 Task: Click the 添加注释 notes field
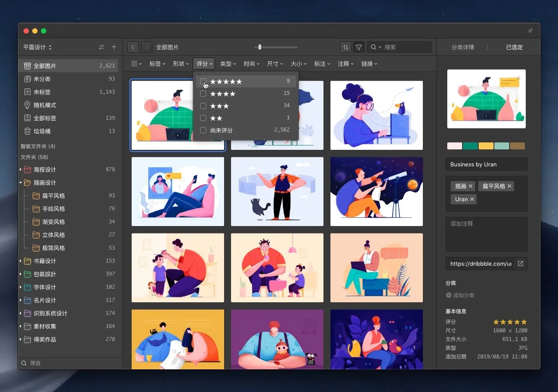click(x=487, y=234)
